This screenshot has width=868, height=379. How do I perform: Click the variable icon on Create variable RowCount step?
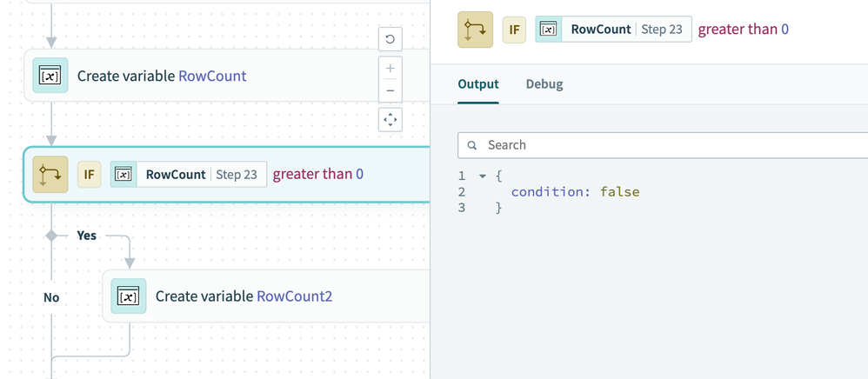[x=51, y=76]
